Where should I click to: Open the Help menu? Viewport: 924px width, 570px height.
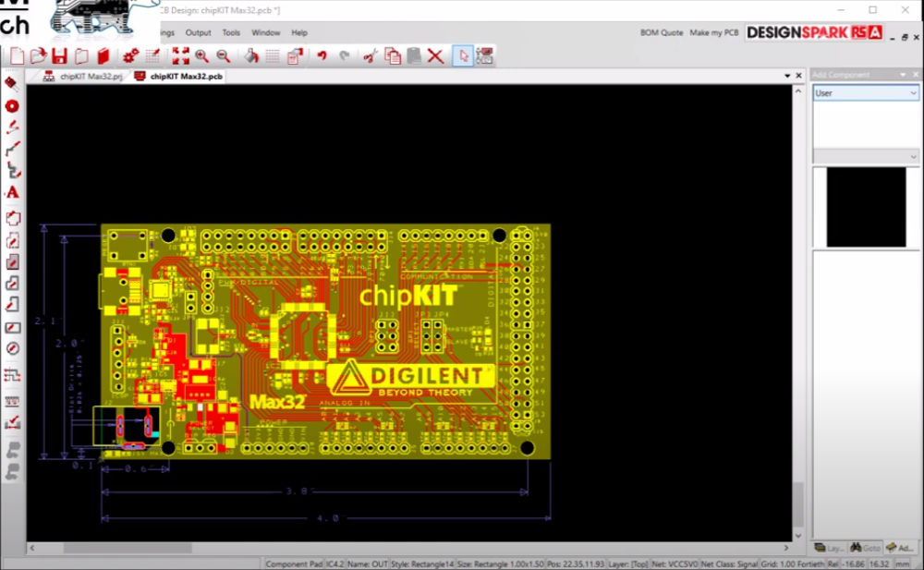point(299,32)
